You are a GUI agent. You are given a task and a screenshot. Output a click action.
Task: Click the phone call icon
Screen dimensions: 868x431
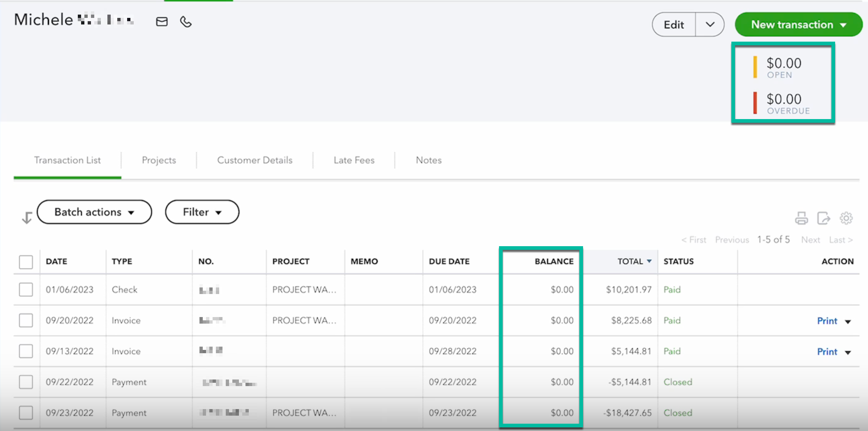coord(186,22)
